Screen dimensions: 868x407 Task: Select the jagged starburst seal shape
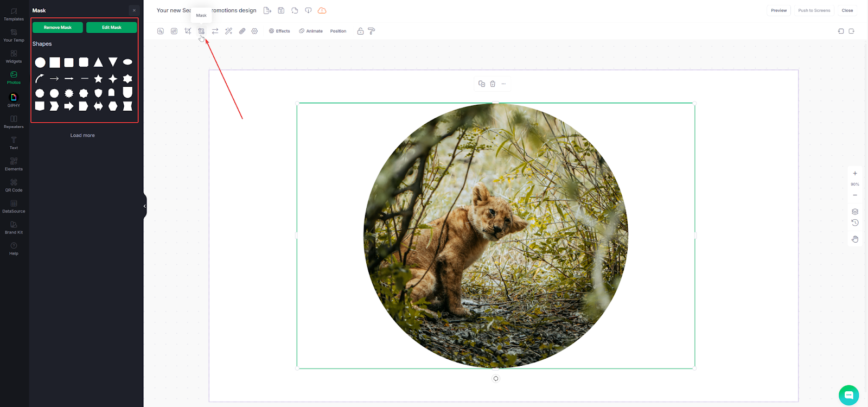pos(69,93)
